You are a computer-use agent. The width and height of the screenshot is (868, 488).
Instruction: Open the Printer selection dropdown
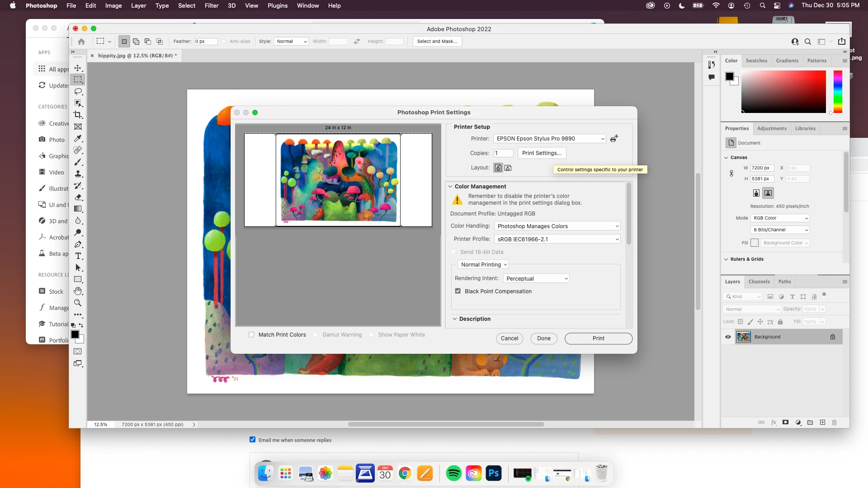pos(549,139)
